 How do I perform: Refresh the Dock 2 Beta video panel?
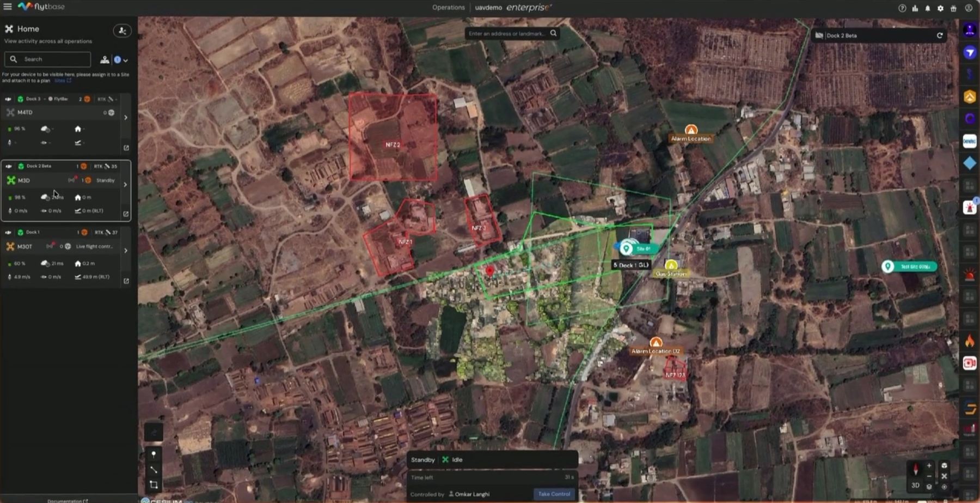coord(940,35)
